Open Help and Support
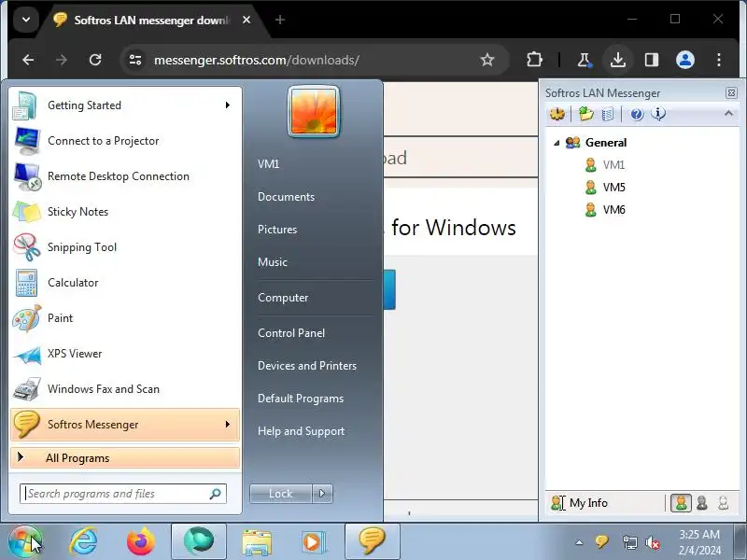 click(301, 431)
